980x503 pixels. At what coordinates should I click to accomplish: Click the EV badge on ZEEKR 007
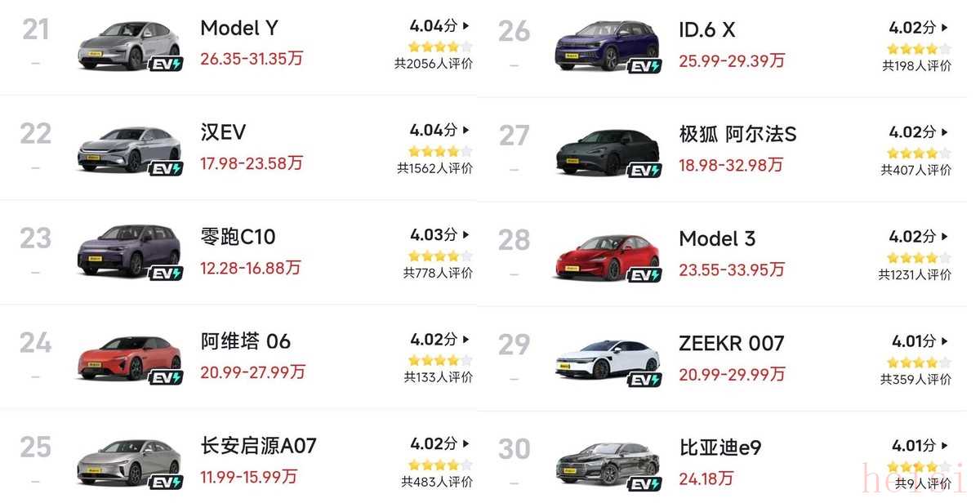[x=644, y=380]
